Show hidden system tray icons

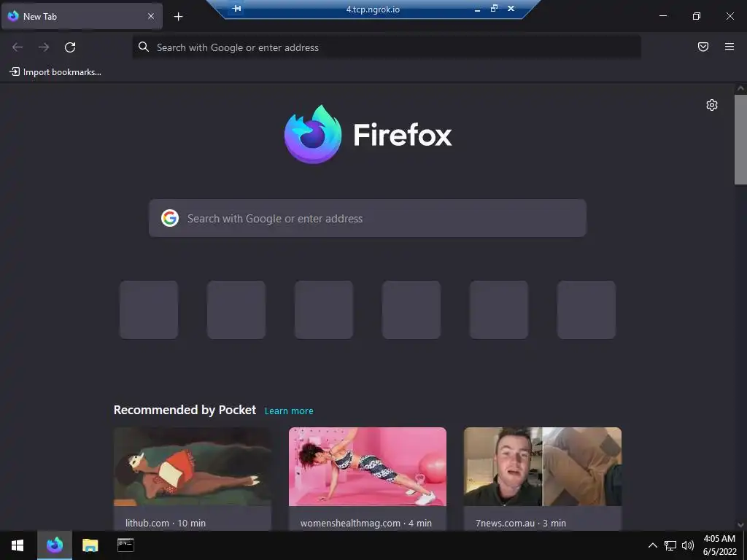(x=653, y=545)
